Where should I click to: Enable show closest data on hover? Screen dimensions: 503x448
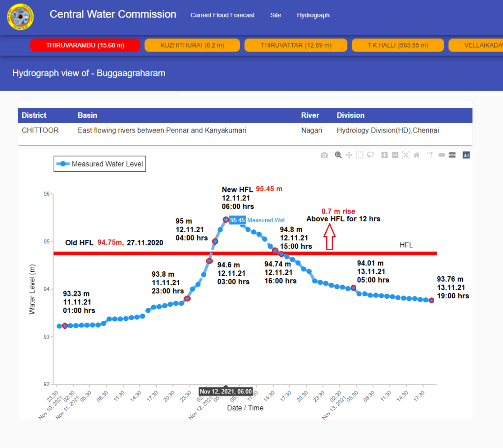point(441,155)
